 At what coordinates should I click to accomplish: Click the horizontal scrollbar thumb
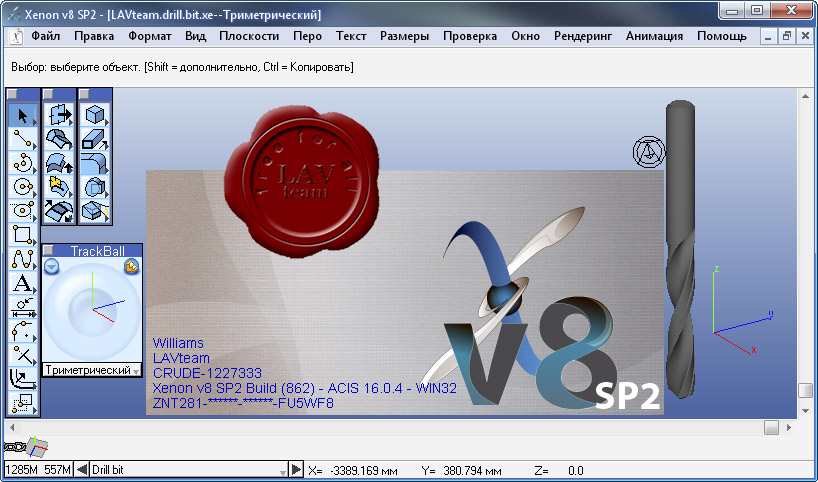[772, 427]
